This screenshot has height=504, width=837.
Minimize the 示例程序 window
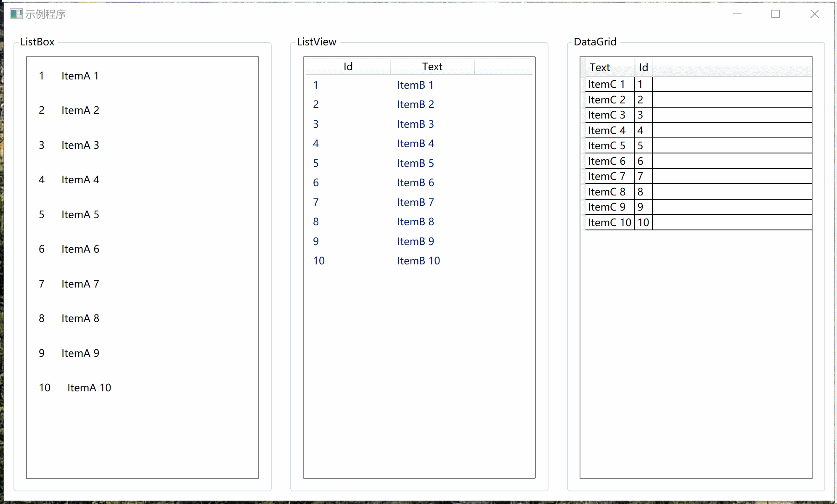click(x=737, y=14)
